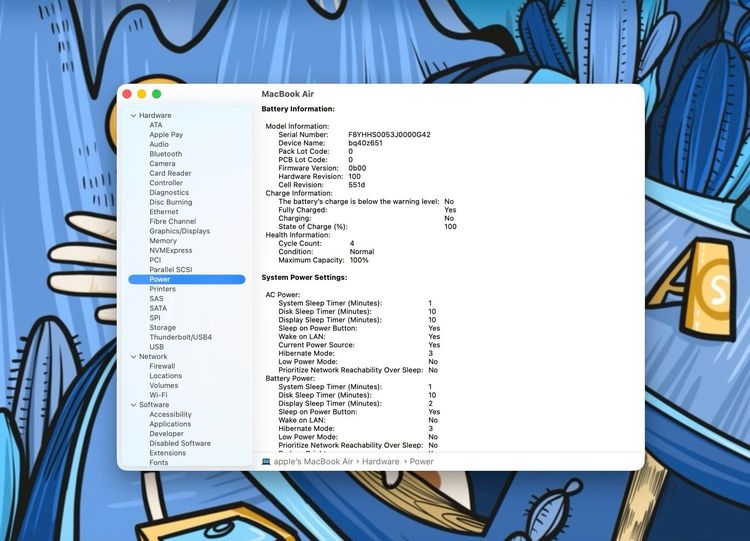Screen dimensions: 750x541
Task: Click "apple's MacBook Air" in path bar
Action: 314,462
